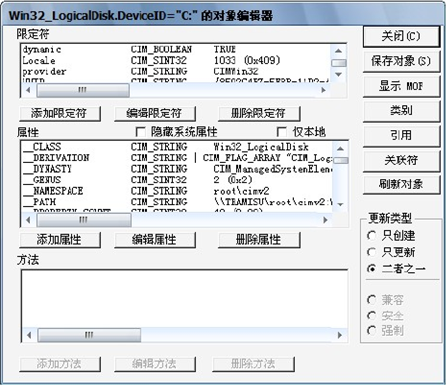The width and height of the screenshot is (446, 385).
Task: Open 显示 MOF view
Action: tap(401, 86)
